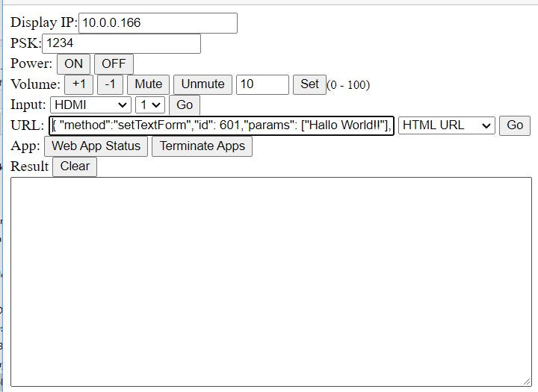Turn the display power OFF

click(x=114, y=64)
